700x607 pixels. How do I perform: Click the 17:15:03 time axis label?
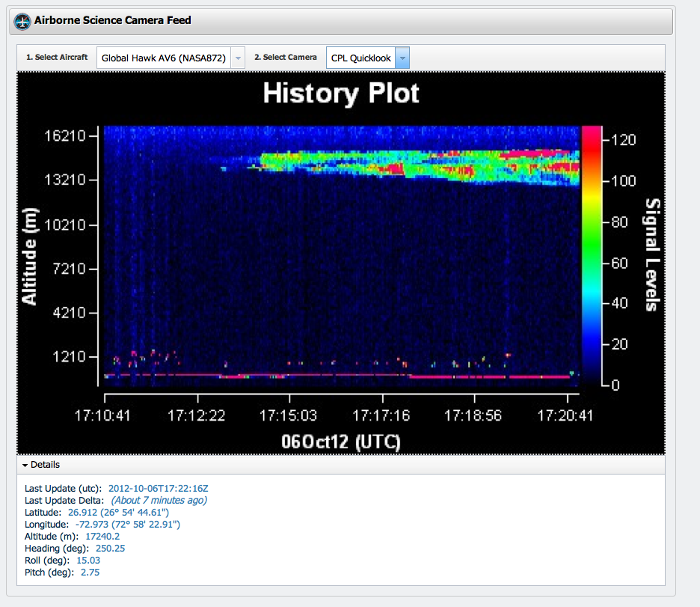288,415
